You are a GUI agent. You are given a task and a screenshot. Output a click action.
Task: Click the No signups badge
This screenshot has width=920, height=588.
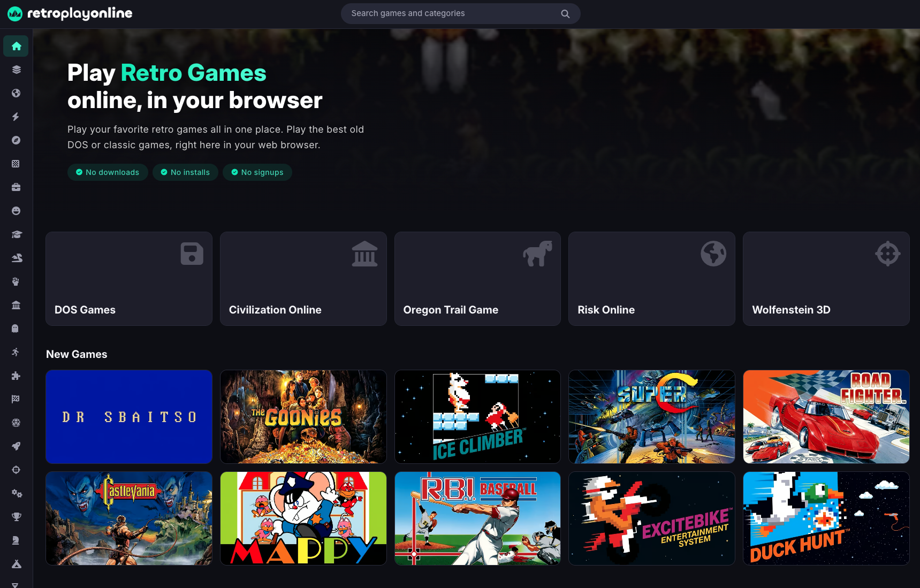257,172
